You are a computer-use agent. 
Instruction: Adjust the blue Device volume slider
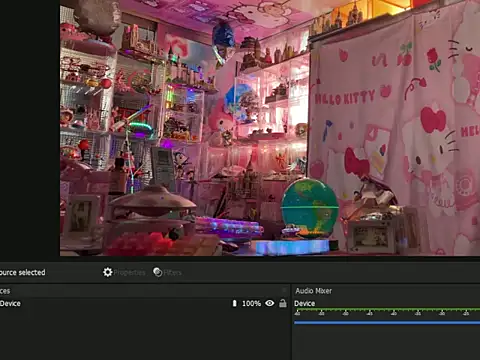(x=387, y=322)
